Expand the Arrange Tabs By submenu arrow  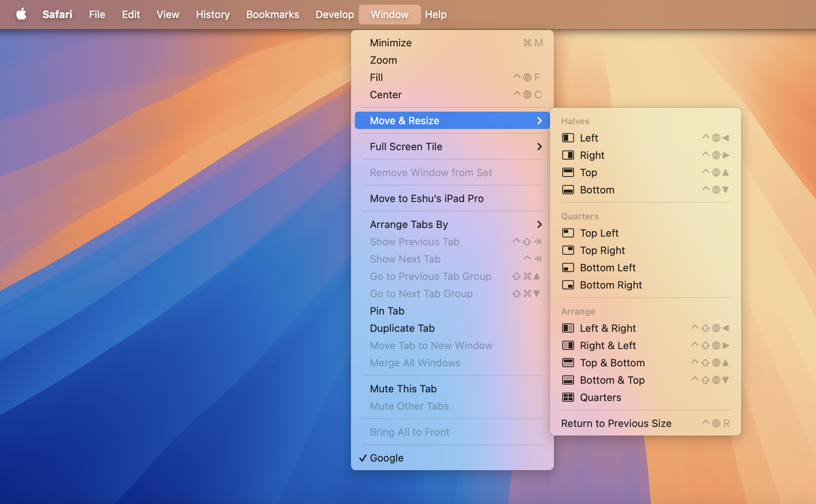539,224
